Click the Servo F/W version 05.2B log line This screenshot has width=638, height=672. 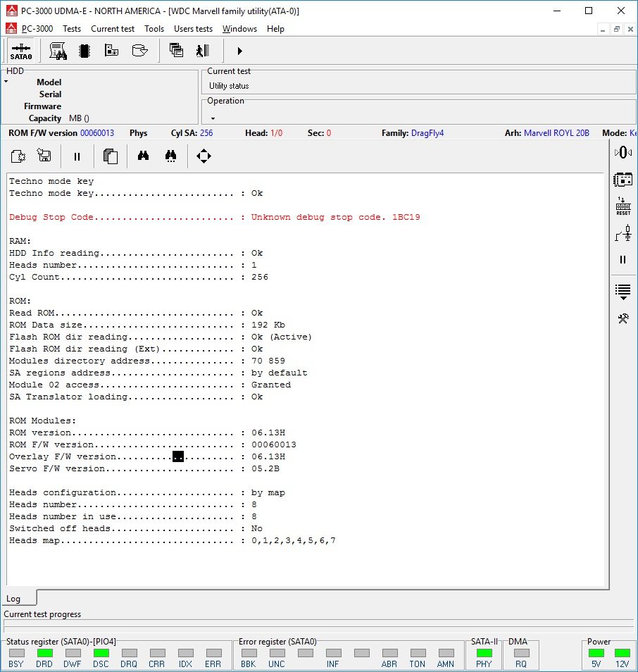coord(144,468)
